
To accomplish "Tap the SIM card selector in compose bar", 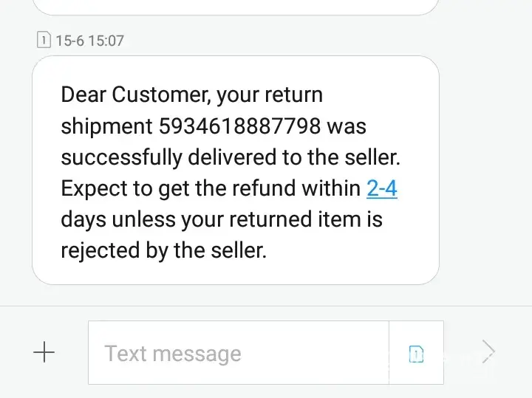I will (x=416, y=354).
